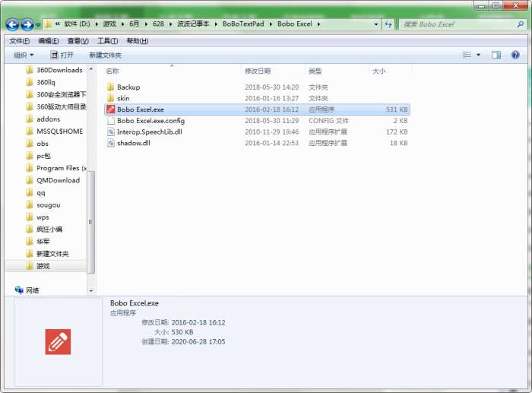Select the qq folder in sidebar
The width and height of the screenshot is (532, 393).
click(36, 192)
